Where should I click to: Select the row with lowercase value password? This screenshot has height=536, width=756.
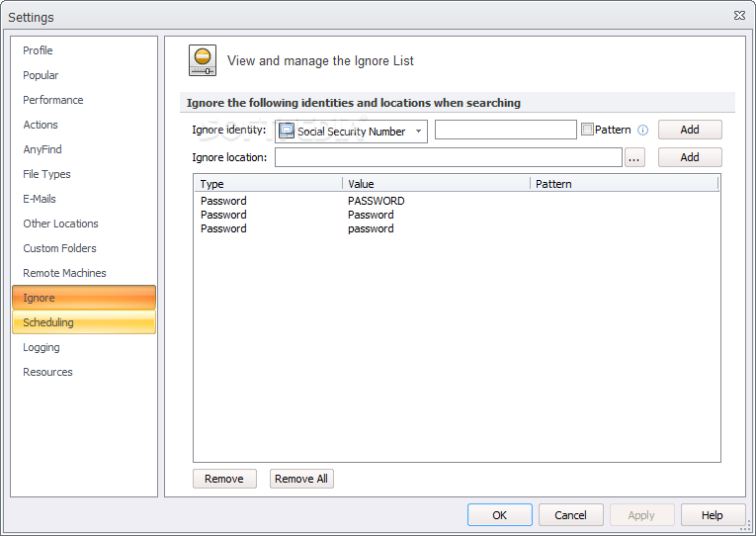tap(457, 228)
